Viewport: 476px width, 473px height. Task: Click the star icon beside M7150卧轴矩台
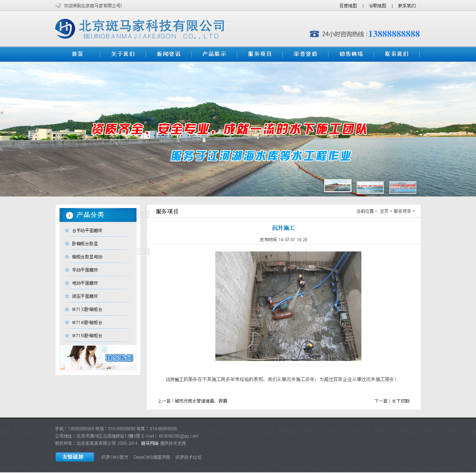[67, 336]
